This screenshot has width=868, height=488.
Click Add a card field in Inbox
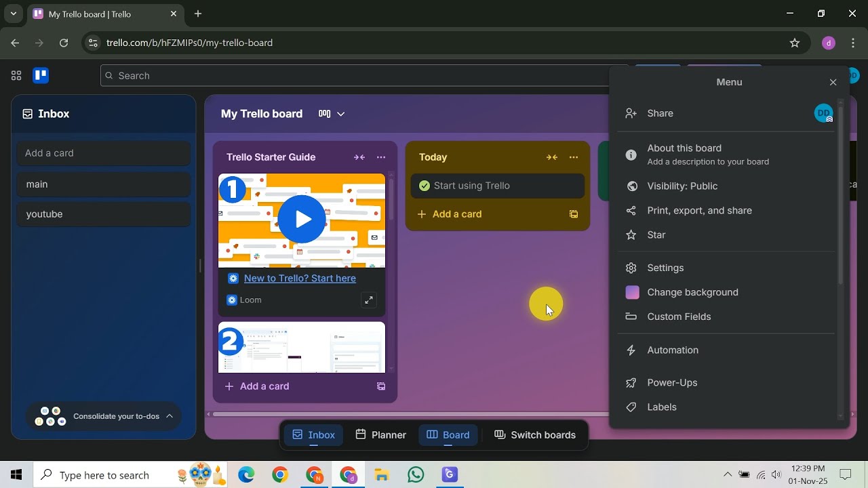tap(104, 153)
